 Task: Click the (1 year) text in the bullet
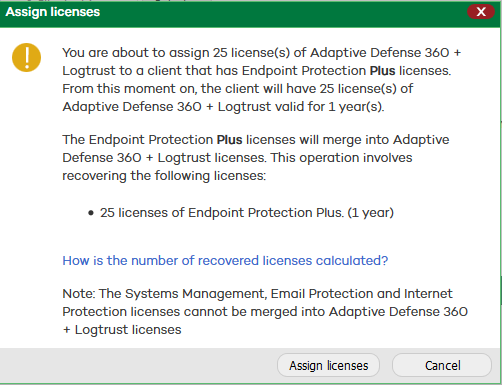[371, 212]
